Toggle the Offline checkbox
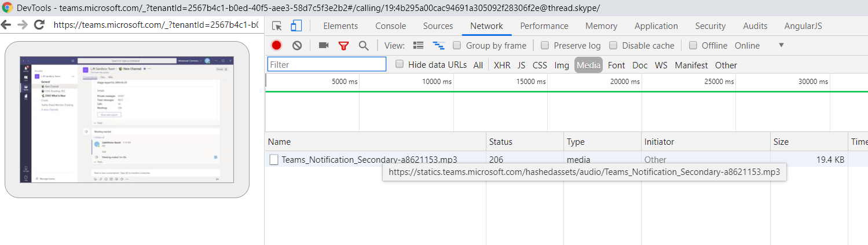The image size is (868, 245). tap(693, 45)
